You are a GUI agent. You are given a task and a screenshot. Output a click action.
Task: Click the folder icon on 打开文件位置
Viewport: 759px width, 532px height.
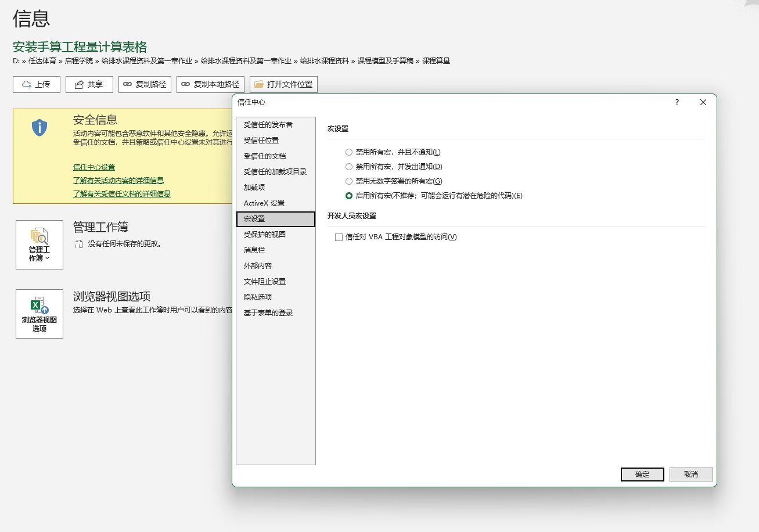[x=259, y=85]
